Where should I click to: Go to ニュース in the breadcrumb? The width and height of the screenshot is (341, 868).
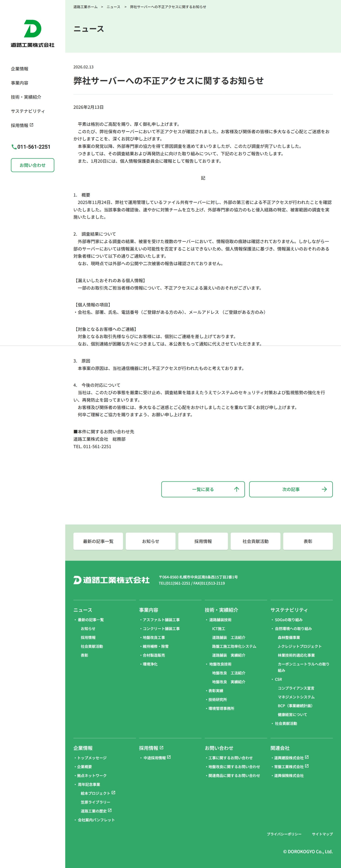pyautogui.click(x=113, y=7)
